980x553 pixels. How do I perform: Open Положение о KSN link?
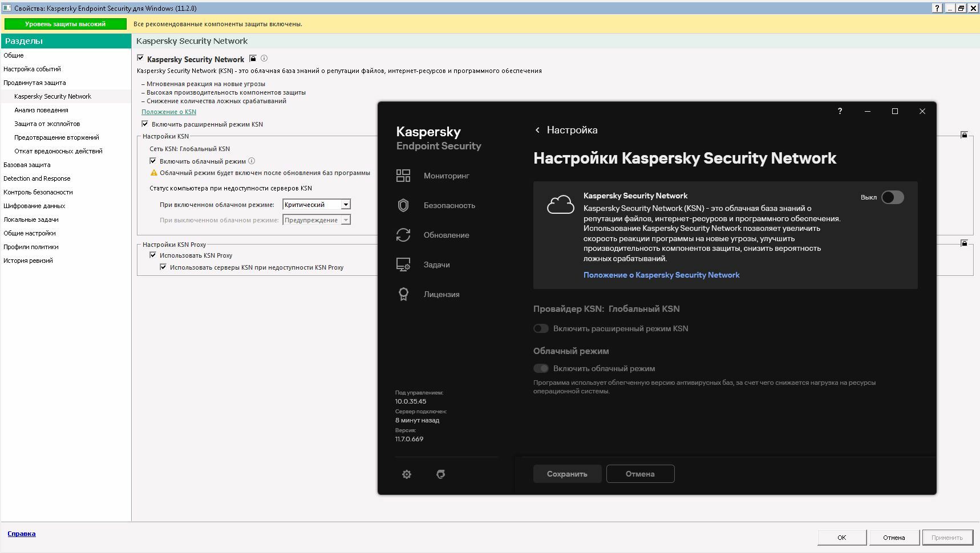tap(169, 112)
